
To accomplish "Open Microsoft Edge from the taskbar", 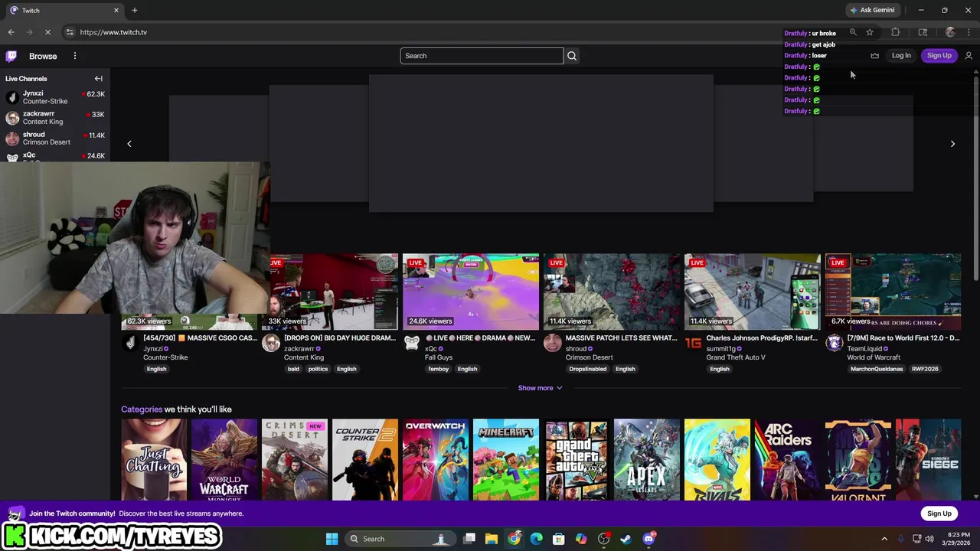I will pos(536,539).
